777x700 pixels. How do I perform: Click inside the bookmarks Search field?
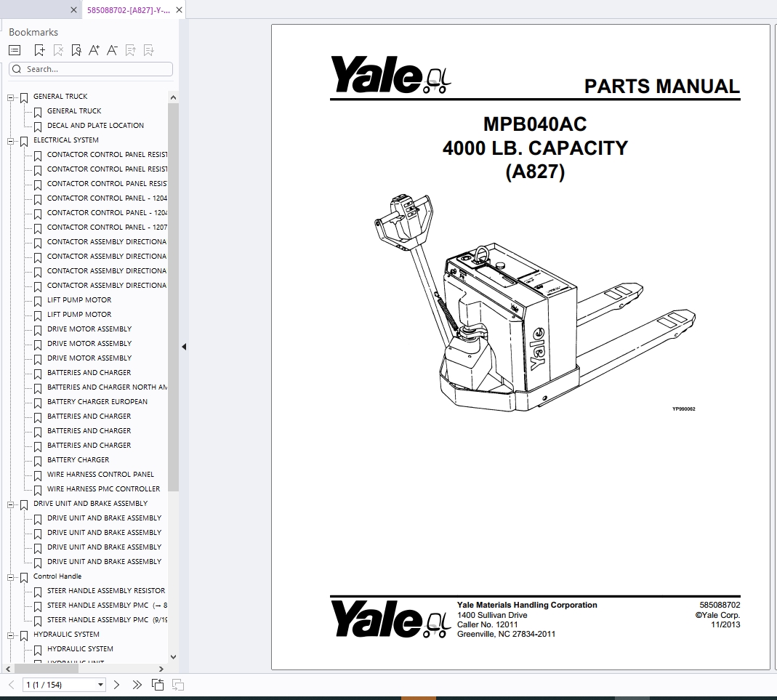91,69
